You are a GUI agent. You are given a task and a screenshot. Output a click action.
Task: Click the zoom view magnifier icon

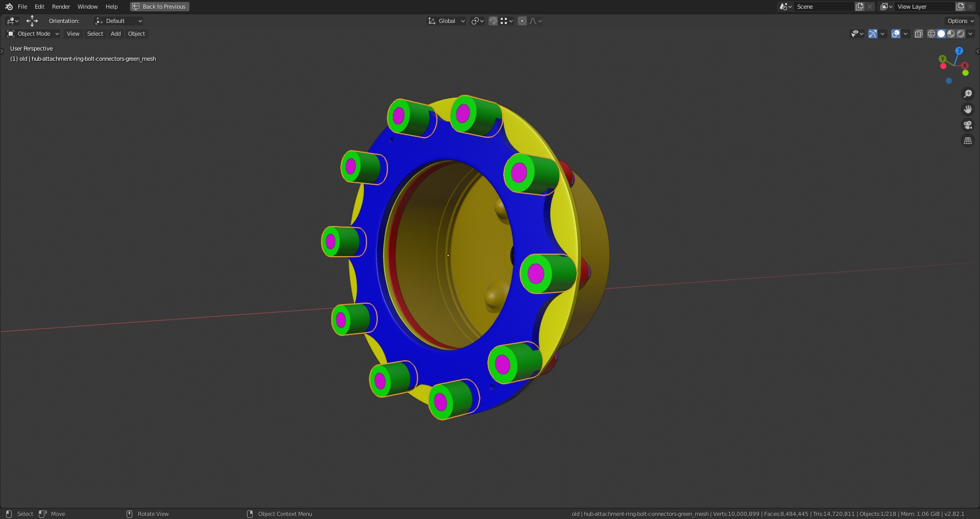(968, 94)
